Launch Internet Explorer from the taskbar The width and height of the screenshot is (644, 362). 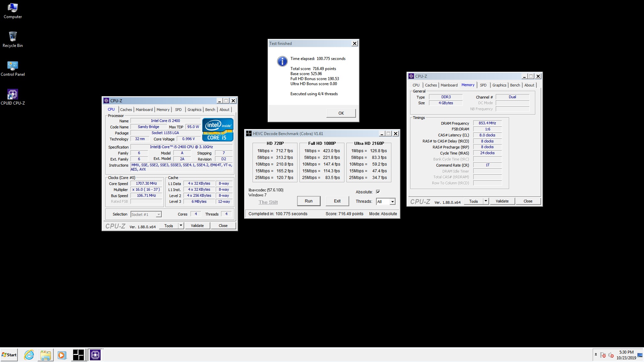pos(29,355)
